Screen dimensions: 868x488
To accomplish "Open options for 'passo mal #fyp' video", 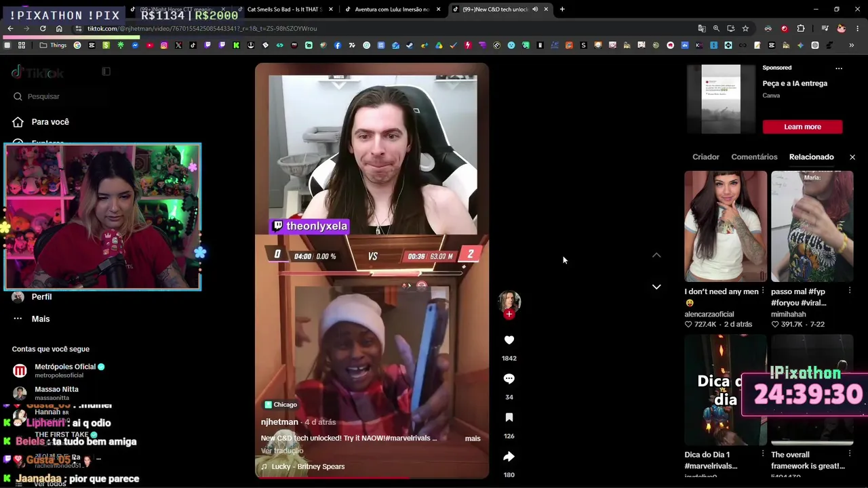I will point(850,291).
